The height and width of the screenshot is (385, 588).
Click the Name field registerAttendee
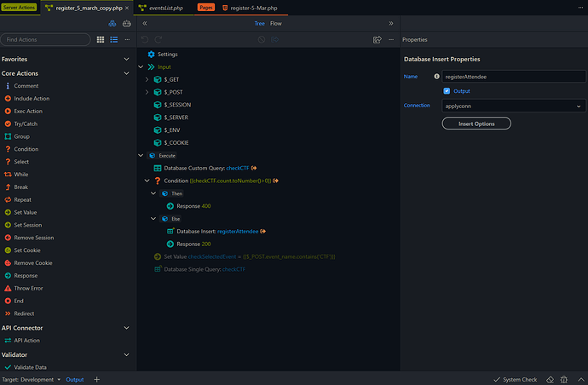[514, 77]
